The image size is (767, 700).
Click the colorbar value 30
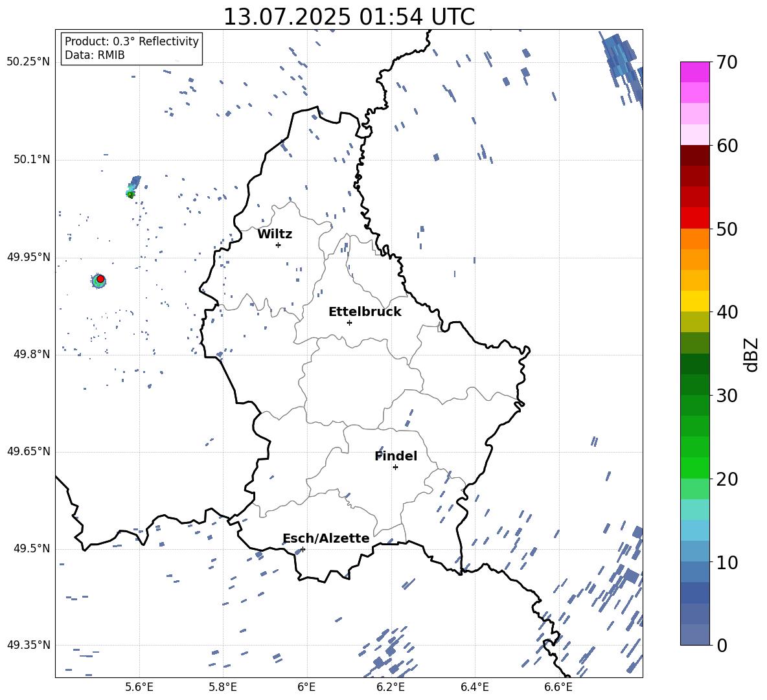click(x=727, y=395)
